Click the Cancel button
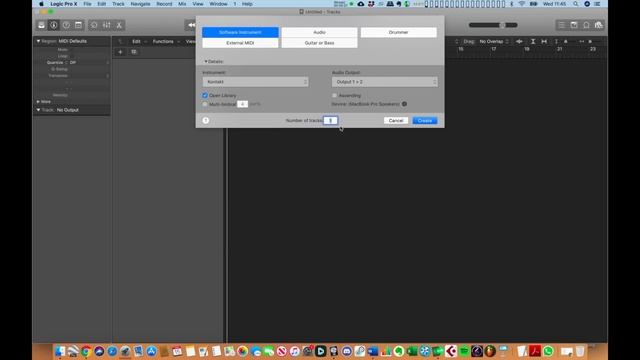 click(396, 120)
